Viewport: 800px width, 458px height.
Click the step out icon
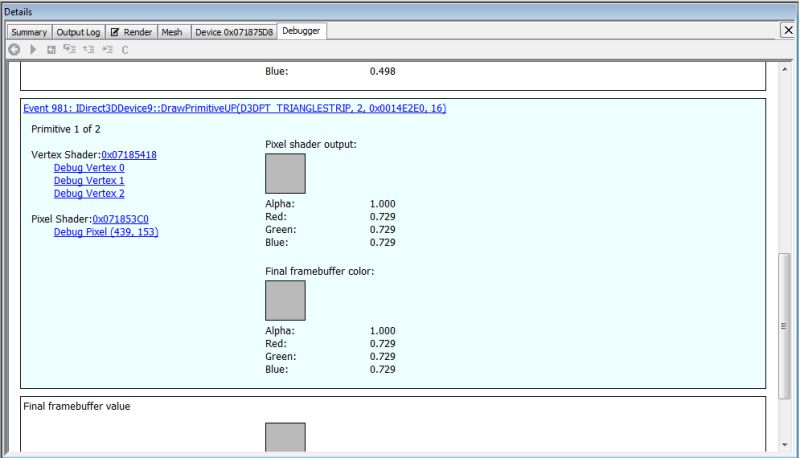point(107,49)
